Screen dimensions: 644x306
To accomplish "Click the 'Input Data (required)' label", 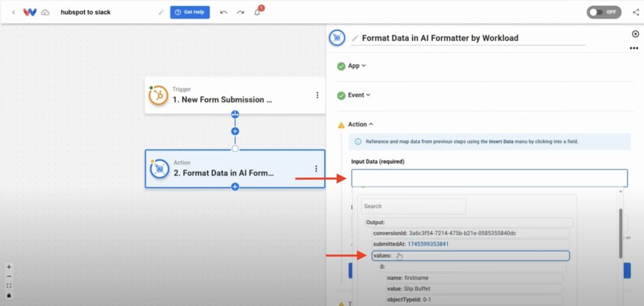I will click(x=378, y=162).
